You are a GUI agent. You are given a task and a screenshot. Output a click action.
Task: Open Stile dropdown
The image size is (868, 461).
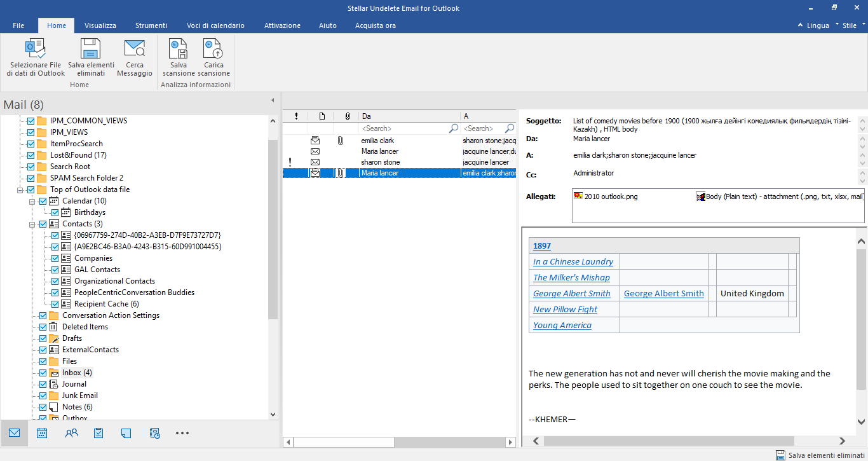(x=853, y=25)
